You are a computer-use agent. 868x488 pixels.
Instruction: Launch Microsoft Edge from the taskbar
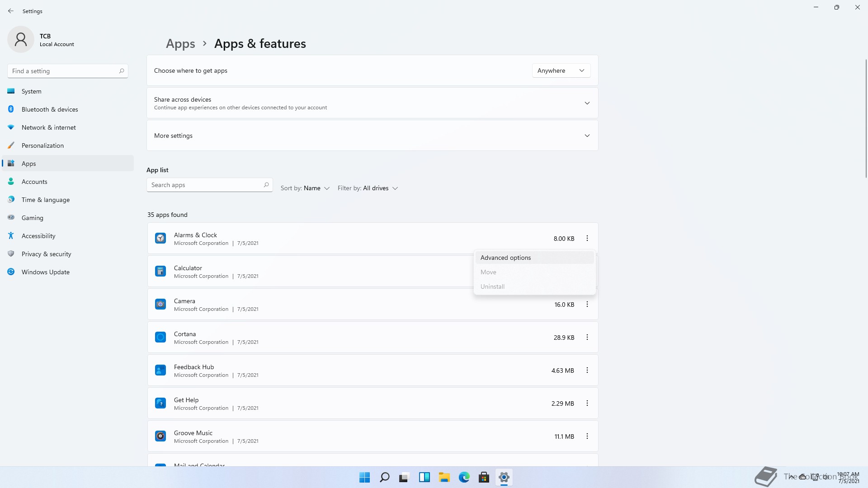click(x=464, y=477)
